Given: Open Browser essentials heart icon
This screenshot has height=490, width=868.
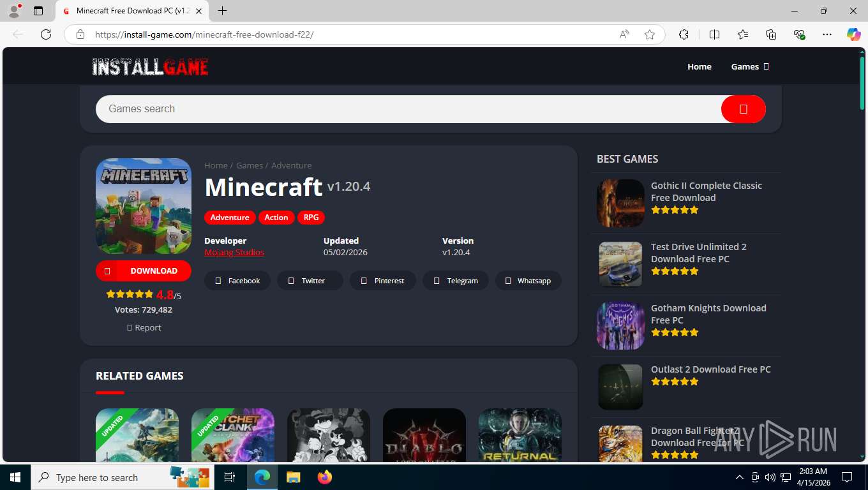Looking at the screenshot, I should tap(799, 34).
